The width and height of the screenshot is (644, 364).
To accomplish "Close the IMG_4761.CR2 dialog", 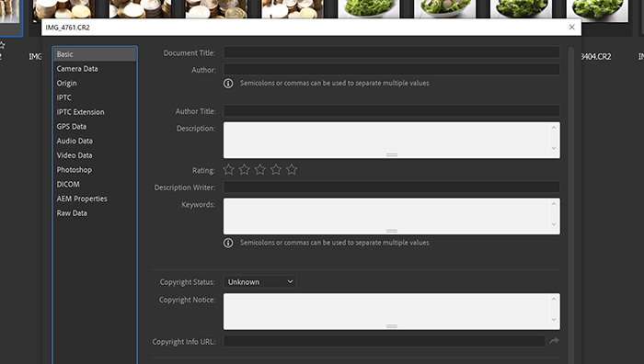I will (571, 27).
